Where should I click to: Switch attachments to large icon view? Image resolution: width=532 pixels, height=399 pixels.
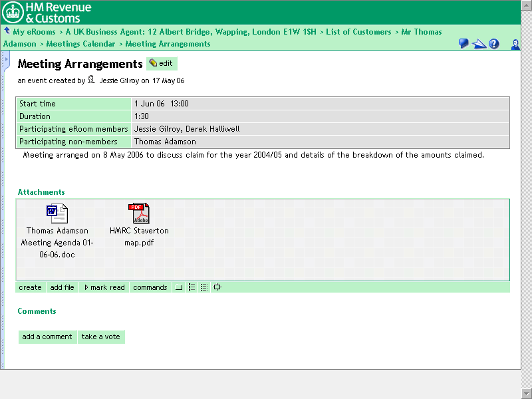[x=179, y=287]
